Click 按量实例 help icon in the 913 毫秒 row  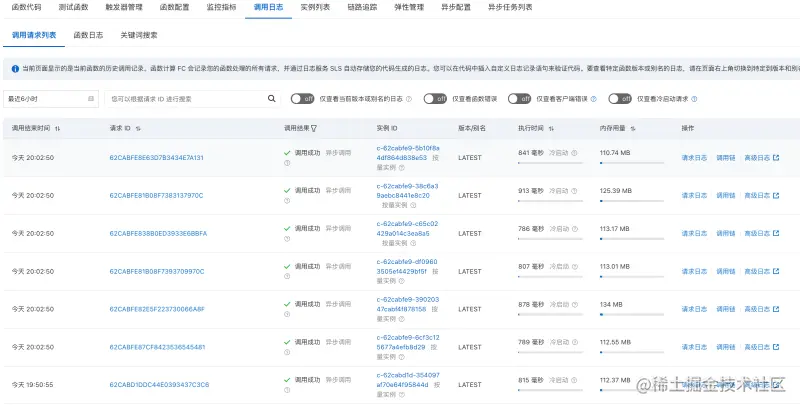point(413,205)
